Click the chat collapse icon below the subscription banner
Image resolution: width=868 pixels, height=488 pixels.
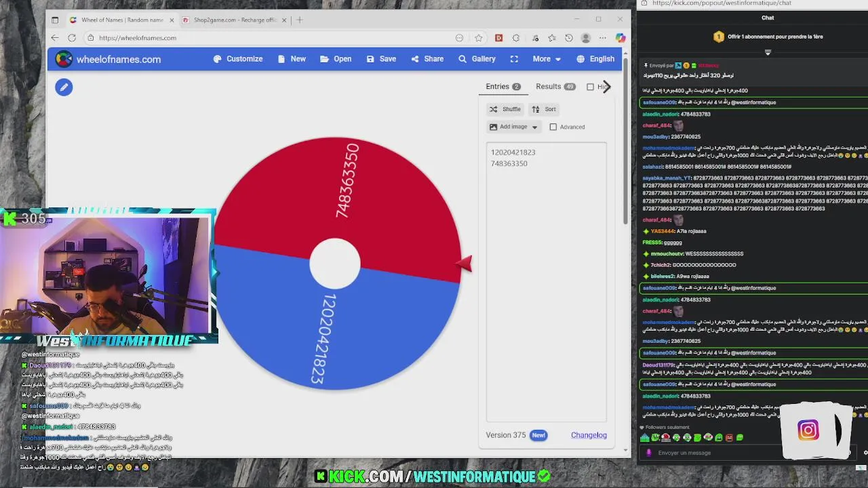[x=768, y=52]
